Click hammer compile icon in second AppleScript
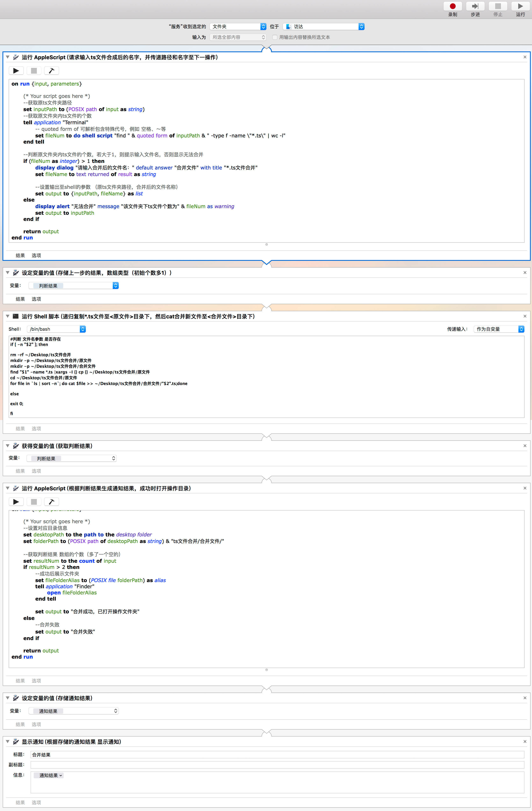 [x=51, y=502]
